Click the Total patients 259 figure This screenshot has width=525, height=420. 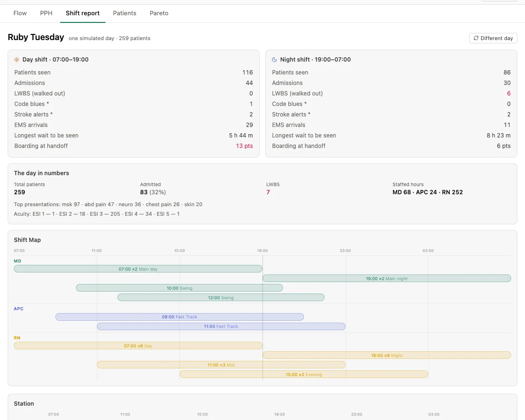(20, 192)
